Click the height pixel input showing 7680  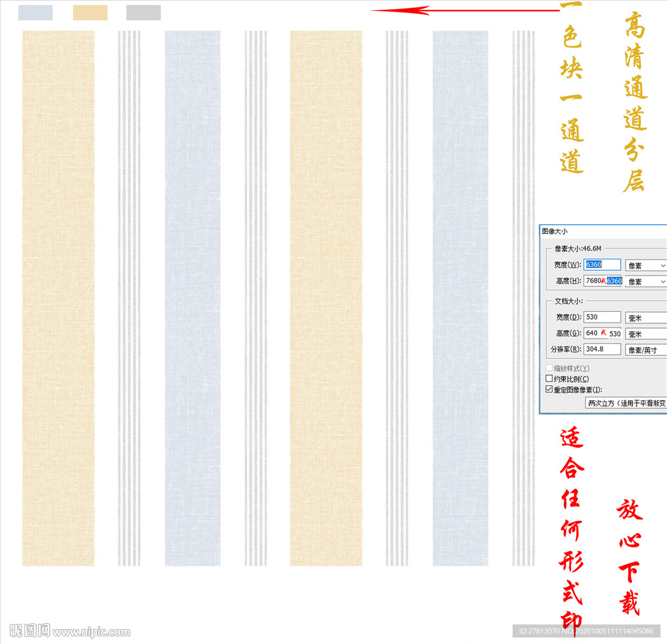click(x=602, y=281)
